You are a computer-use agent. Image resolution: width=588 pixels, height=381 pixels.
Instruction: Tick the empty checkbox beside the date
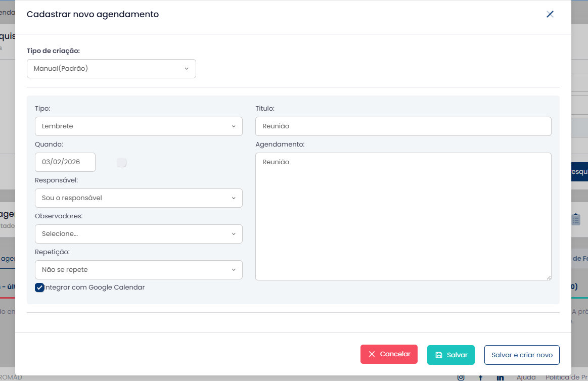click(121, 162)
